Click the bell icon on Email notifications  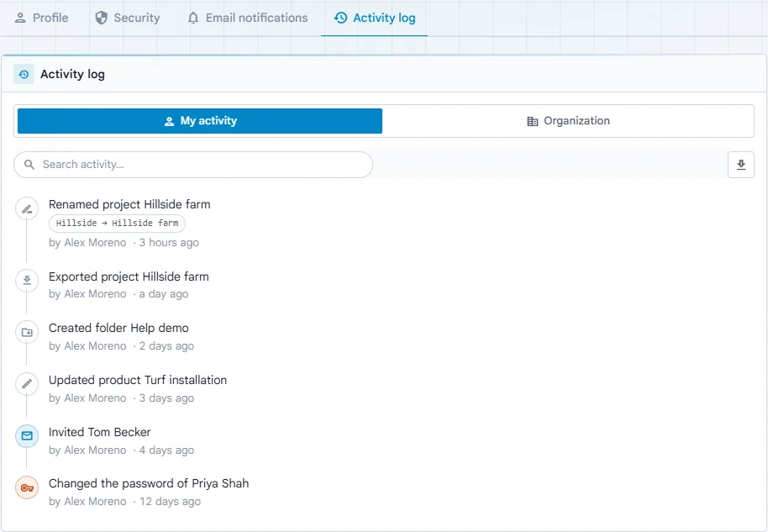tap(193, 18)
